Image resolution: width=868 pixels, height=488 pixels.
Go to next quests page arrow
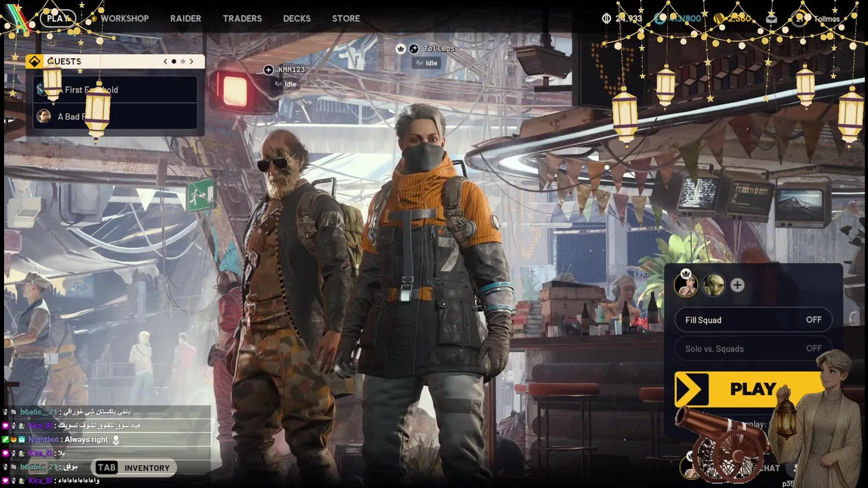click(191, 61)
